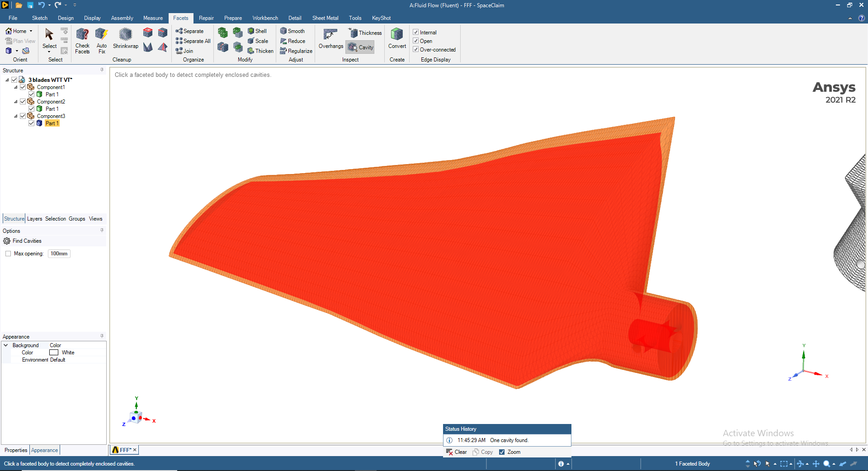868x471 pixels.
Task: Toggle the Over-connected edge checkbox
Action: 415,49
